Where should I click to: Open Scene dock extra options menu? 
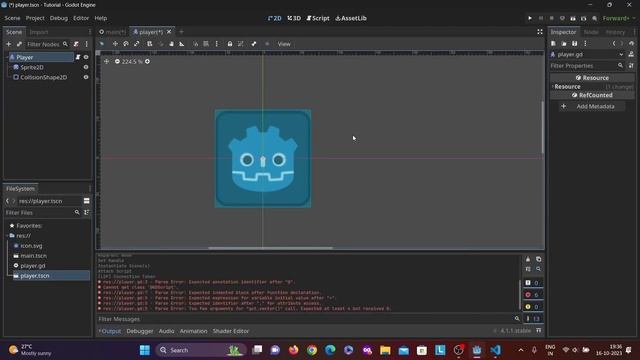tap(87, 44)
